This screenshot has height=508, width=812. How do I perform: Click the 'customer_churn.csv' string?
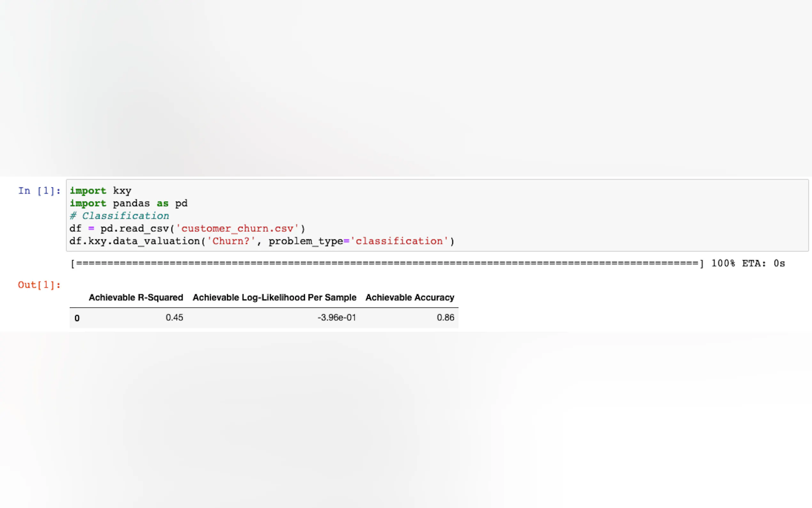(237, 228)
